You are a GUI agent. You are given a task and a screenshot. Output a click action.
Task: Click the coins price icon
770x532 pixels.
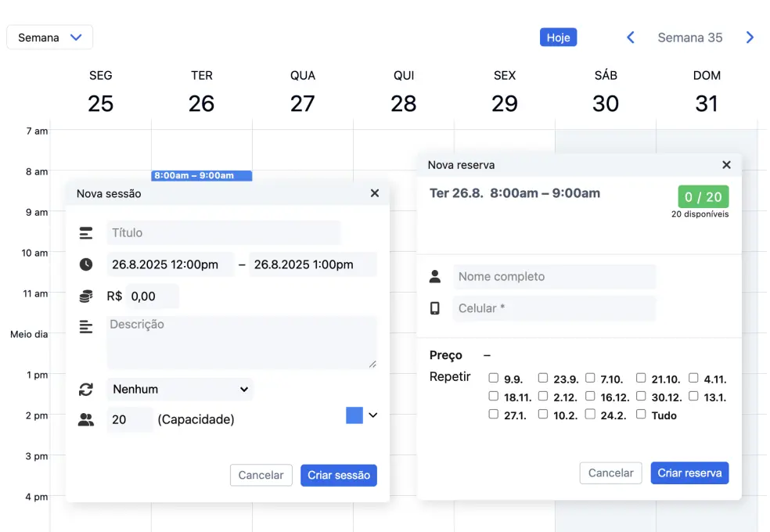point(86,297)
